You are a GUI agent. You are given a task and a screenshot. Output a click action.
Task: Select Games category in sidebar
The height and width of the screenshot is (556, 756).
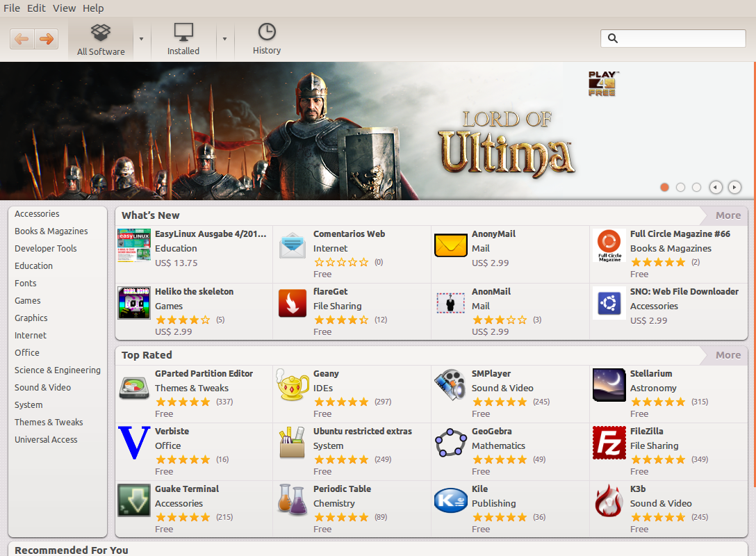pyautogui.click(x=28, y=300)
